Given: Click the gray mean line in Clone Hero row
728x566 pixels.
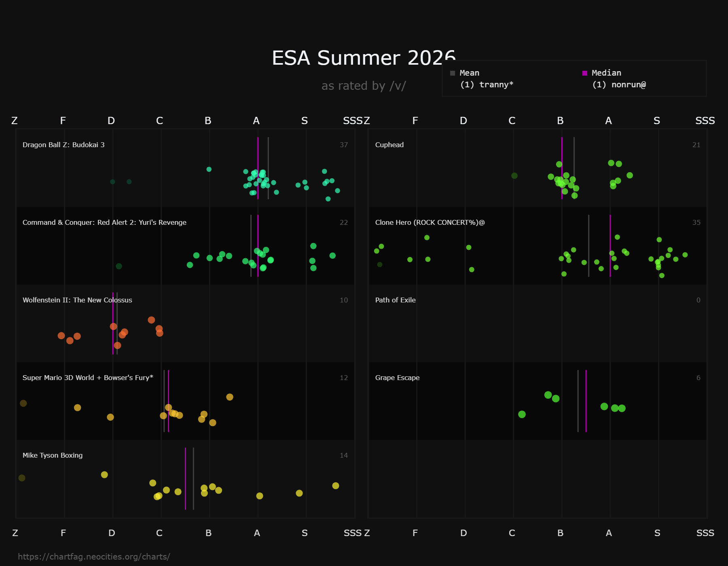Looking at the screenshot, I should [x=588, y=246].
